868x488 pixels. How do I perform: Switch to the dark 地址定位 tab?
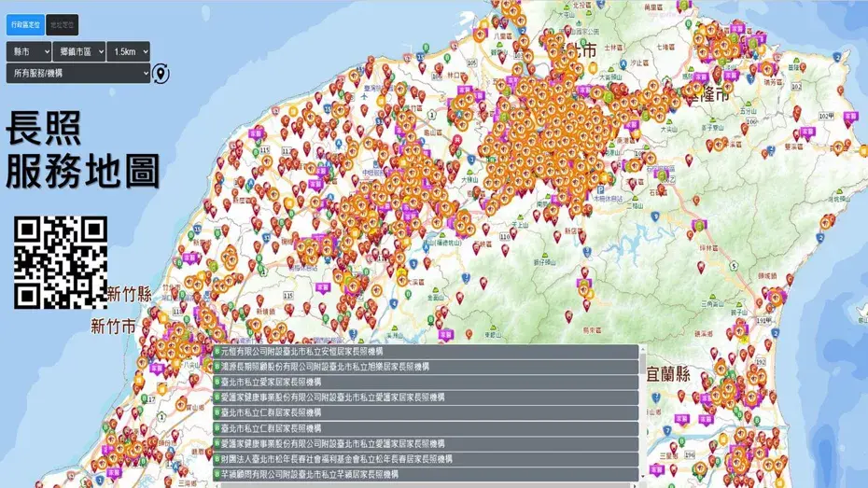(x=62, y=25)
